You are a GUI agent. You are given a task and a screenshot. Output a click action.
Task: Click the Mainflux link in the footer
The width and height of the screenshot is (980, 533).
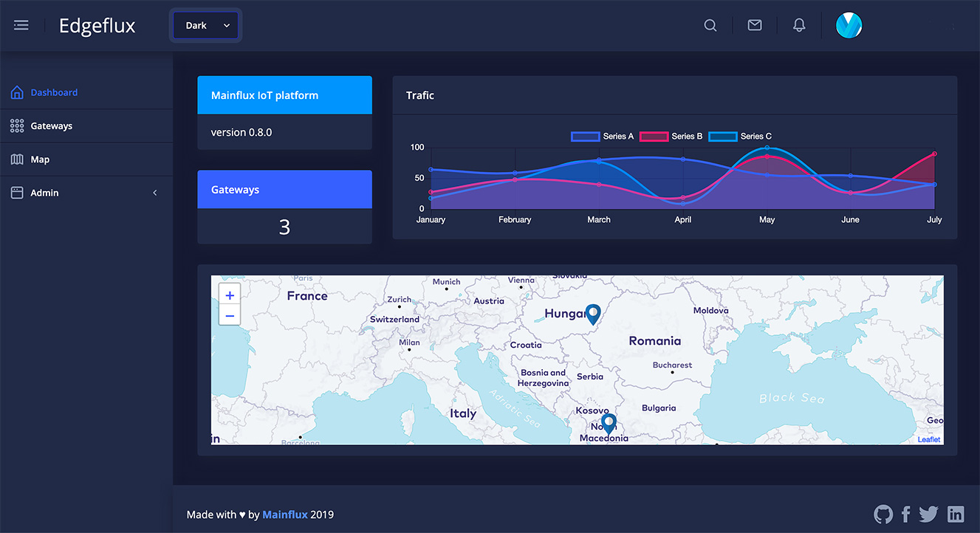[x=284, y=514]
